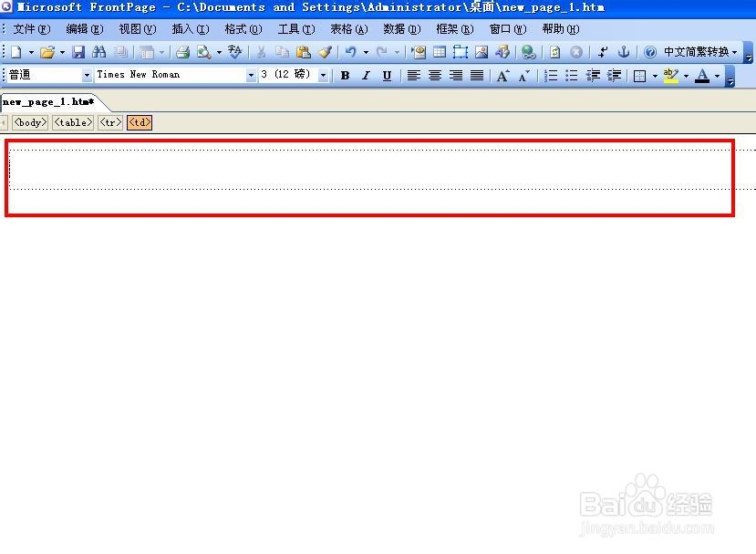Viewport: 756px width, 554px height.
Task: Toggle Justify alignment
Action: tap(477, 76)
